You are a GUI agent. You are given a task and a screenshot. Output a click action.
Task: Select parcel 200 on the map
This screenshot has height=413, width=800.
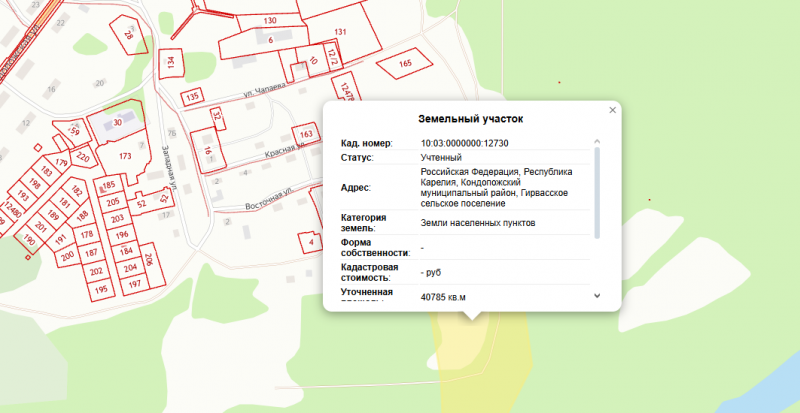tap(67, 256)
